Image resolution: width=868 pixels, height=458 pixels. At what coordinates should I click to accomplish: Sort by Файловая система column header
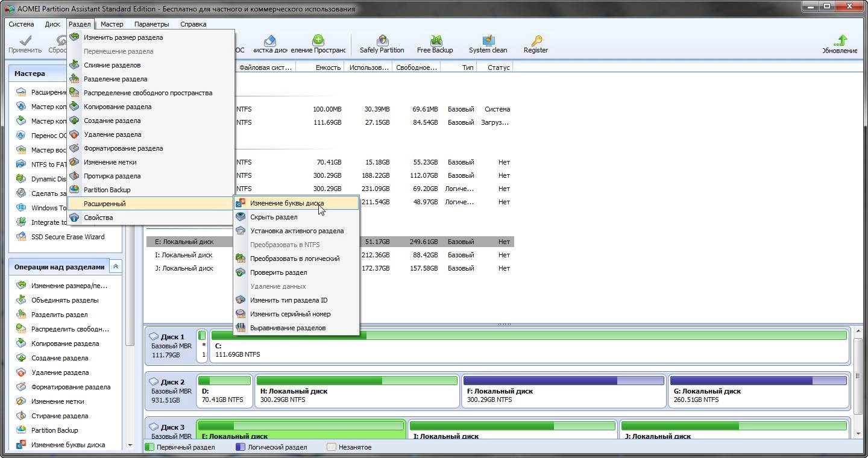tap(265, 67)
